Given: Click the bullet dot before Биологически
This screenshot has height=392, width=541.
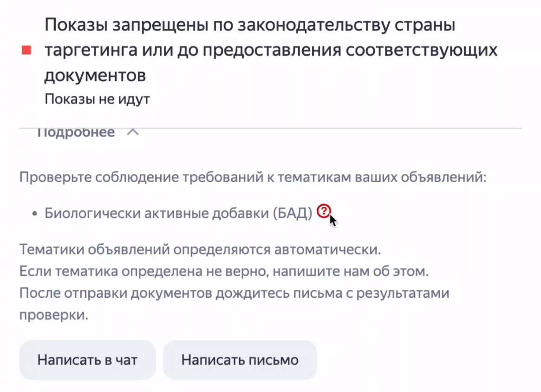Looking at the screenshot, I should [35, 214].
